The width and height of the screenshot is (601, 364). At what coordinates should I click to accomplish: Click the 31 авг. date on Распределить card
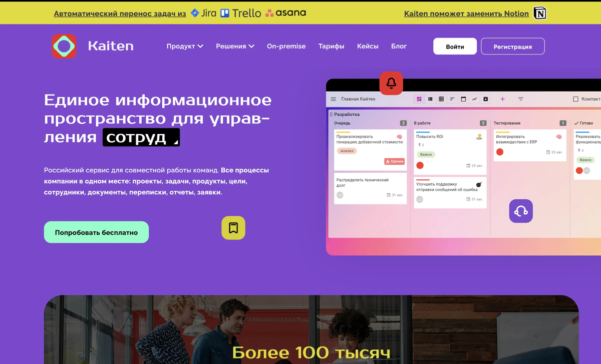tap(395, 195)
